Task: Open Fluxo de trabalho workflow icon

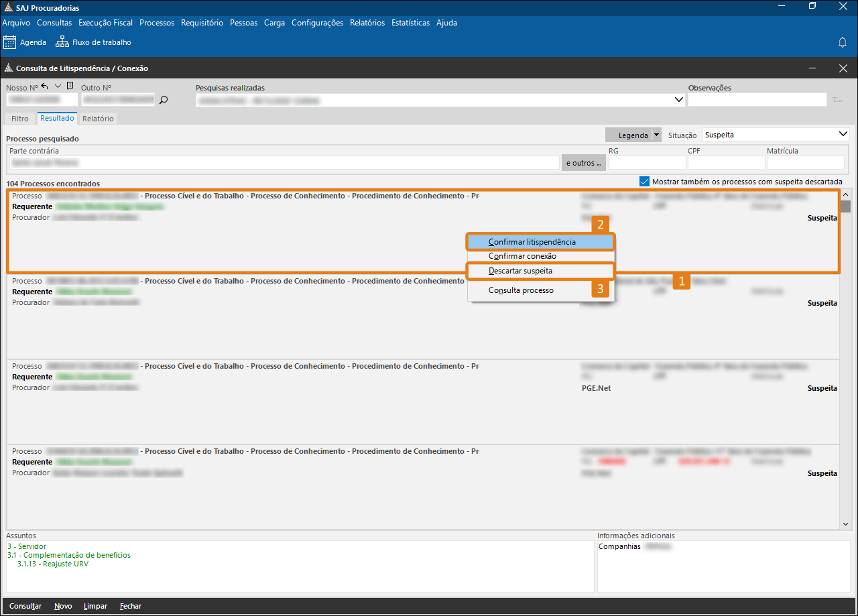Action: (x=62, y=42)
